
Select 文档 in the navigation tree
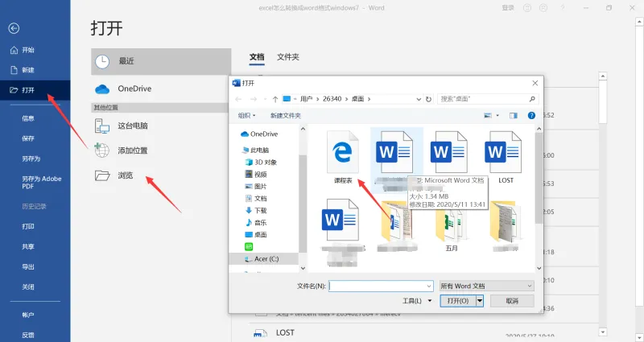(260, 198)
